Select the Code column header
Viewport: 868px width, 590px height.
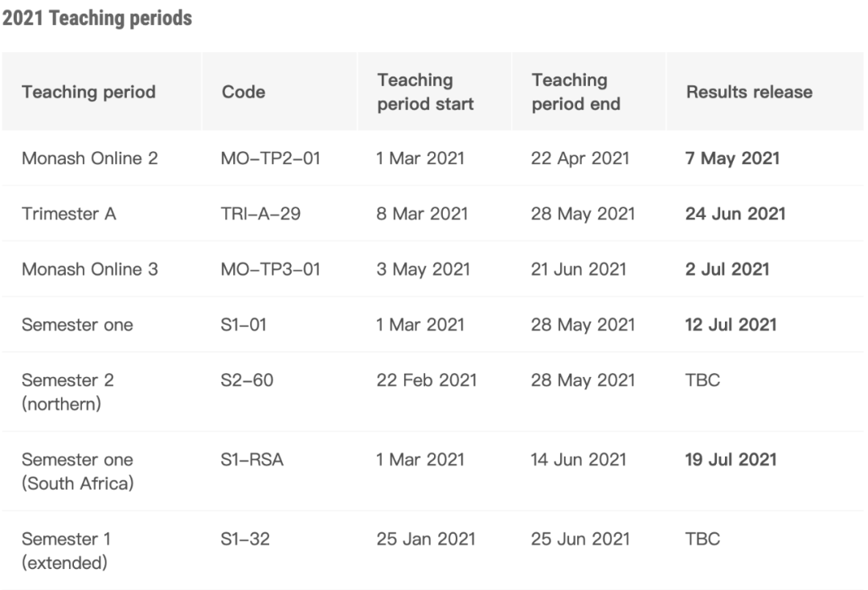[244, 92]
